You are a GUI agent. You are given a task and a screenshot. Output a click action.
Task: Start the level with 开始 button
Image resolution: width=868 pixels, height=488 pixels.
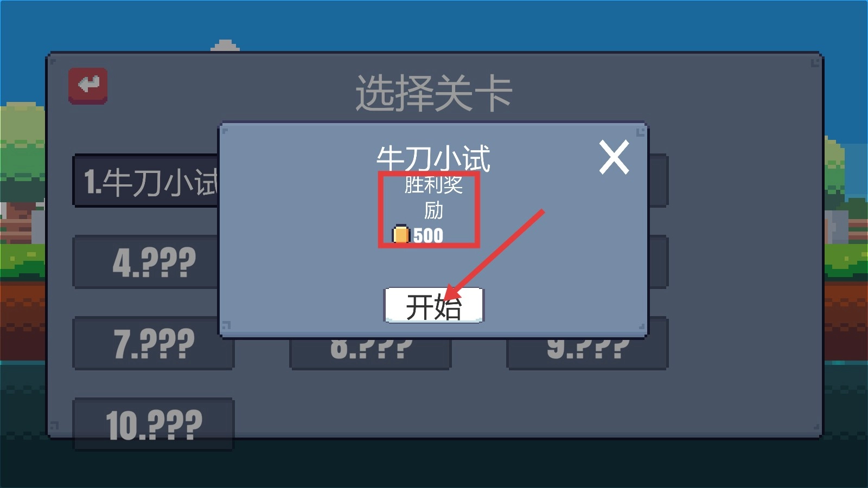[433, 305]
